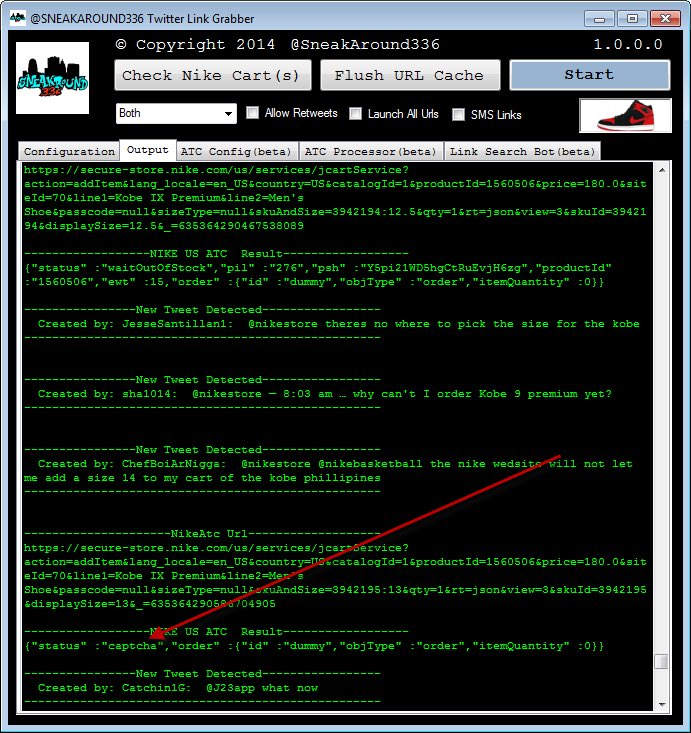Click the Flush URL Cache button
691x733 pixels.
pyautogui.click(x=410, y=75)
